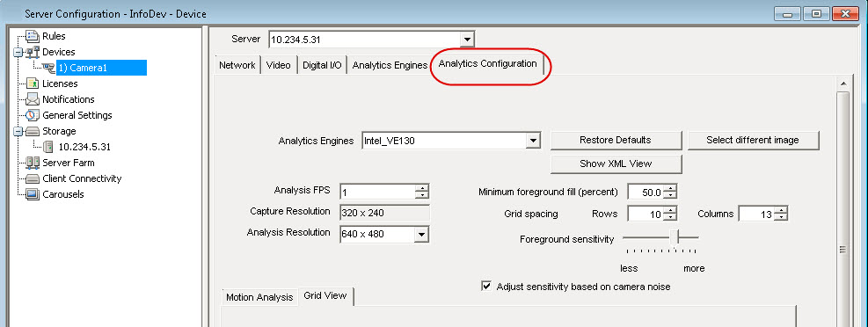This screenshot has width=868, height=327.
Task: Open Notifications settings node
Action: pyautogui.click(x=68, y=99)
